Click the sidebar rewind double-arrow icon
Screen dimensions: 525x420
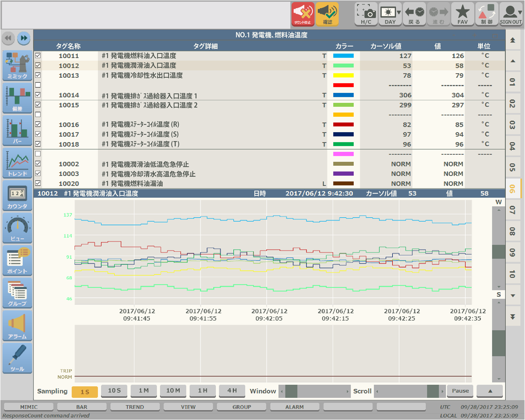click(x=8, y=38)
